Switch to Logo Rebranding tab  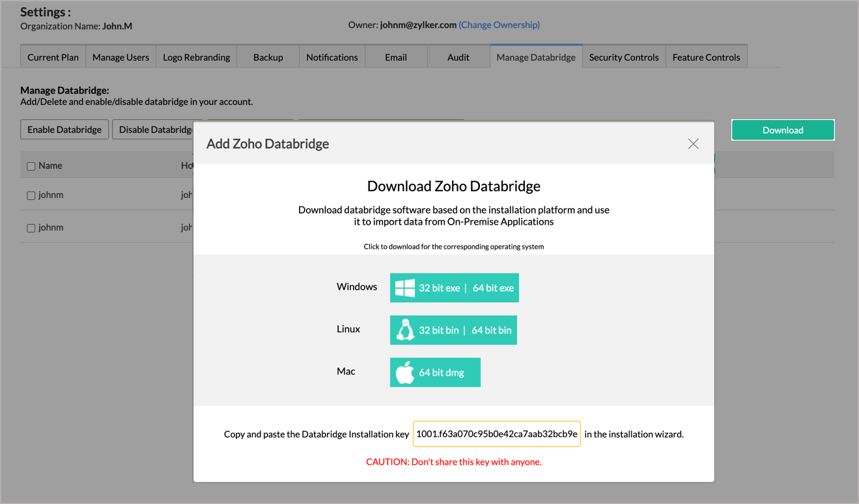[196, 57]
